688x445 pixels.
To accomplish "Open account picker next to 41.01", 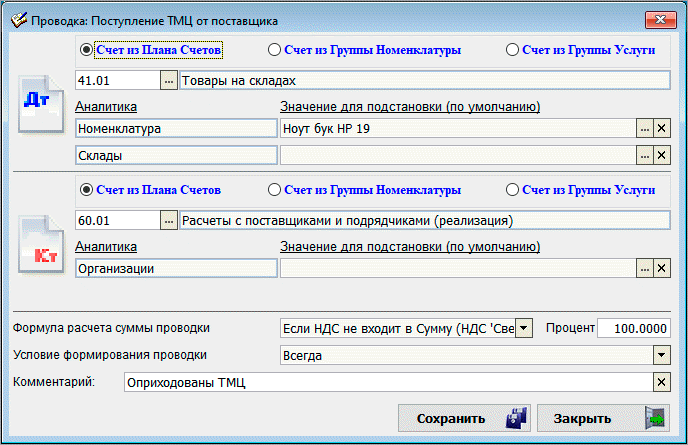I will pyautogui.click(x=168, y=80).
